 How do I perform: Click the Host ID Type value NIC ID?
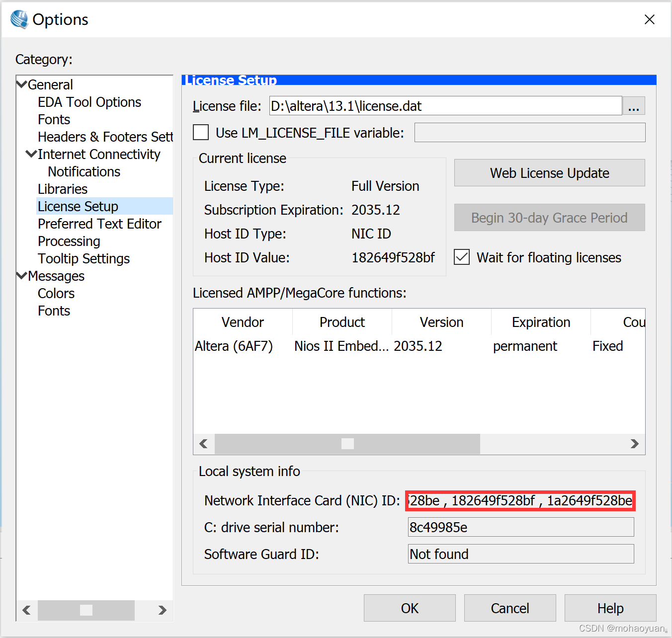coord(371,234)
